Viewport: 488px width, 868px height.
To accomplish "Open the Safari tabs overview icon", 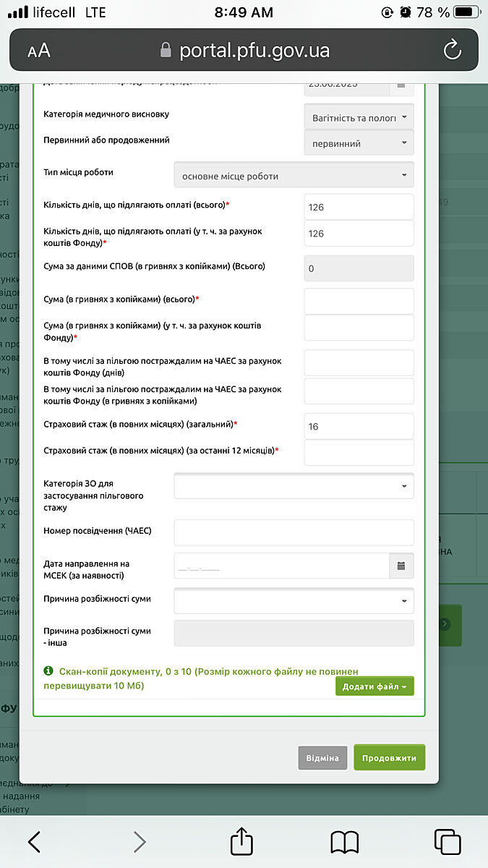I will tap(448, 841).
